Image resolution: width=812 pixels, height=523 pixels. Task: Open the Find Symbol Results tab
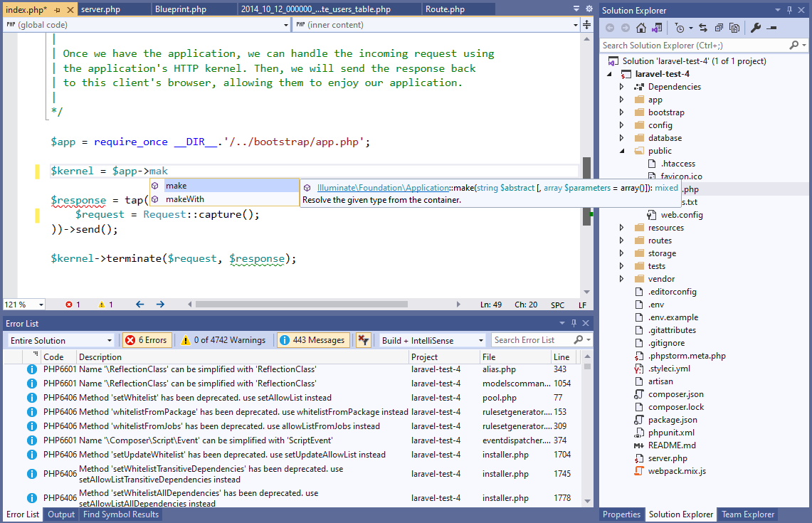[x=121, y=514]
